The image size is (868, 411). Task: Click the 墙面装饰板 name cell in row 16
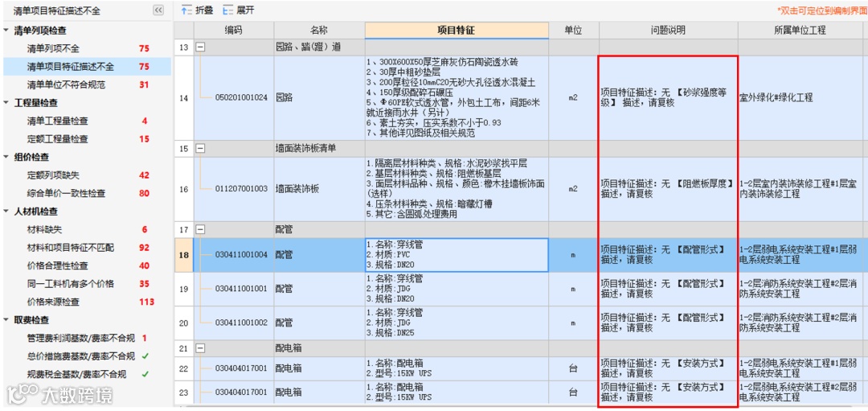319,189
